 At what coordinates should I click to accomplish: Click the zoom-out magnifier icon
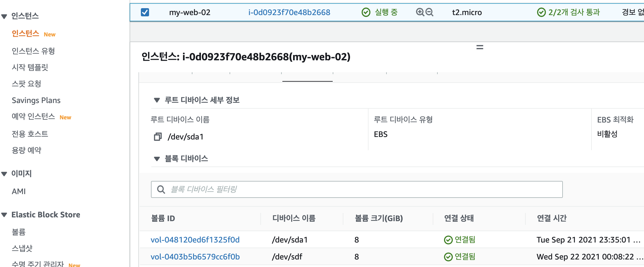click(x=429, y=12)
